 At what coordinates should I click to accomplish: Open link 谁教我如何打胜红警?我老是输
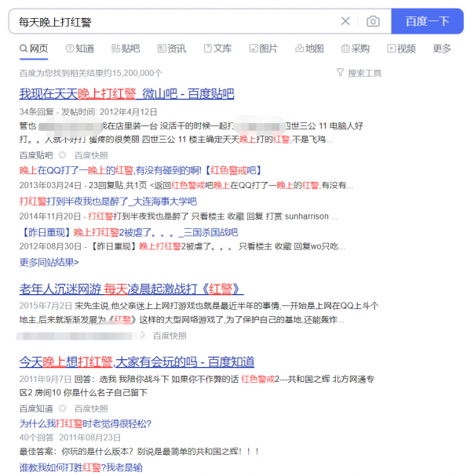coord(81,467)
